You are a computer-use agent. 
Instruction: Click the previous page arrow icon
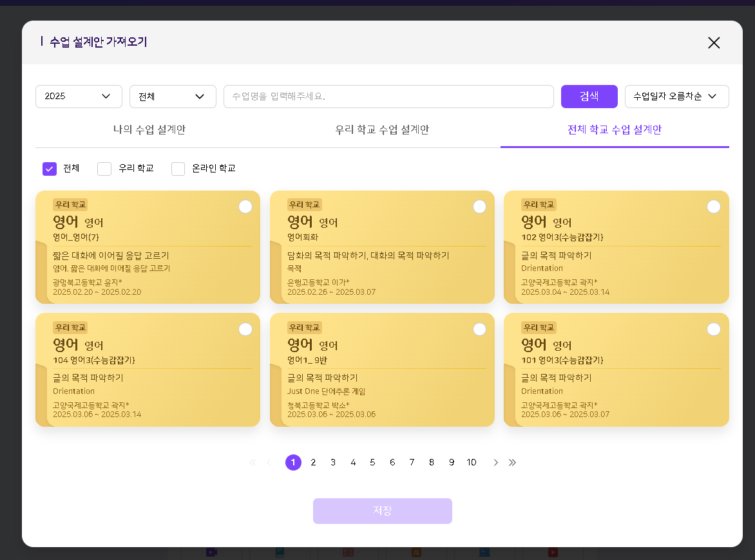click(x=269, y=462)
